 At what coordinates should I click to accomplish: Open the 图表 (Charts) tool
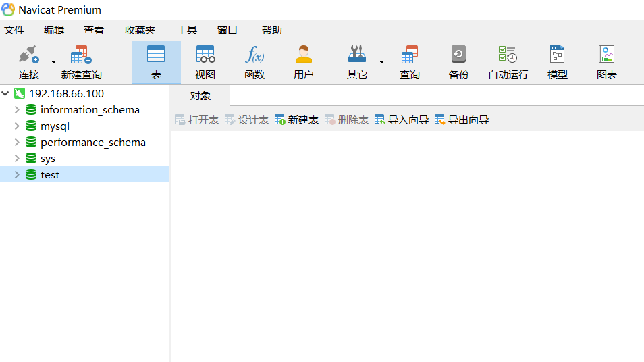(606, 61)
